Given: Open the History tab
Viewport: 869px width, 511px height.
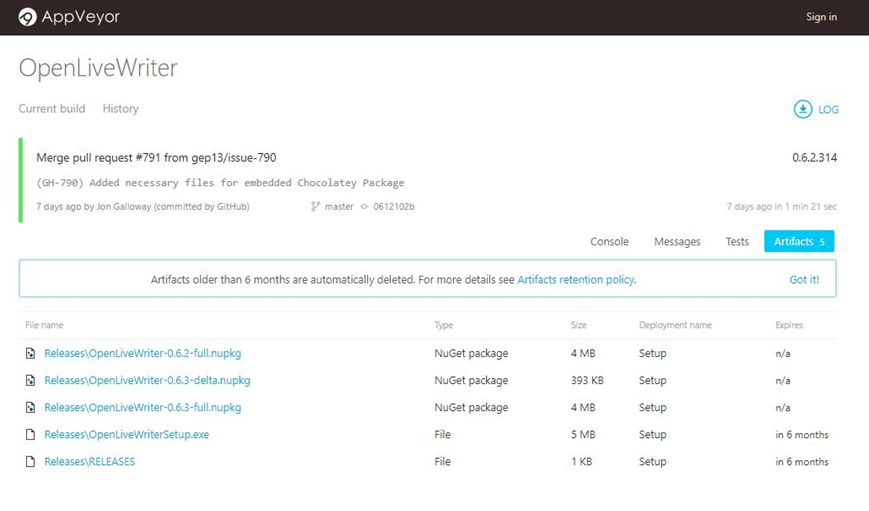Looking at the screenshot, I should (x=120, y=109).
